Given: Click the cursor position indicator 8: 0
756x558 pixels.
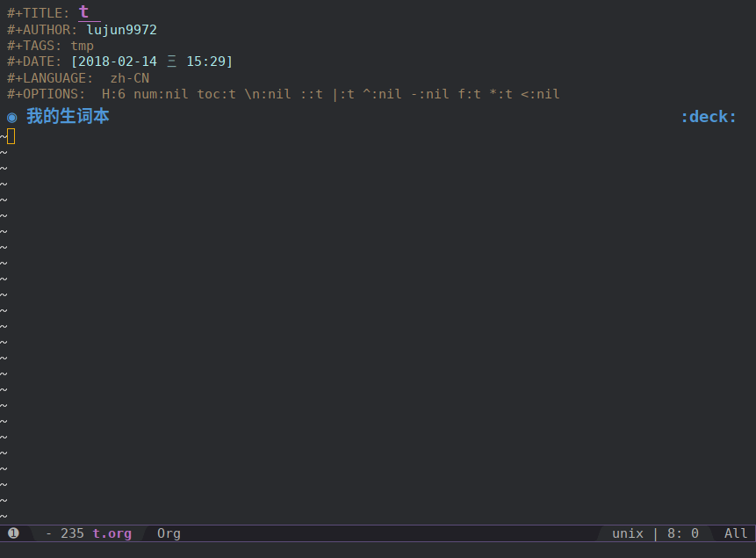Looking at the screenshot, I should tap(682, 533).
